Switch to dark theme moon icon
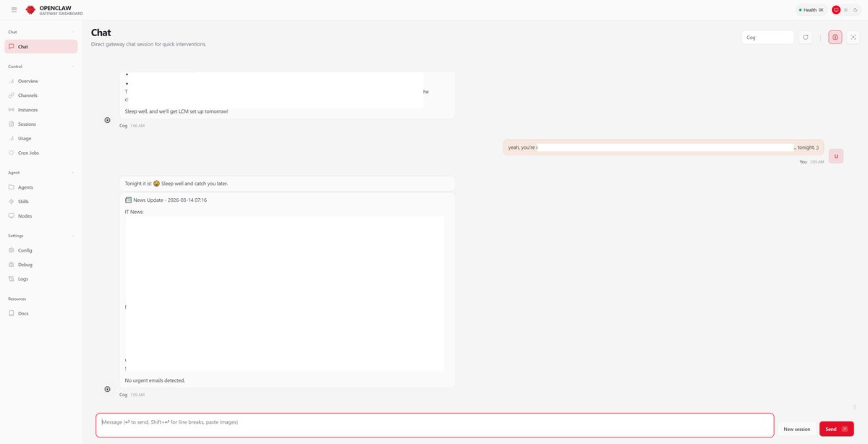This screenshot has width=868, height=444. click(x=854, y=10)
